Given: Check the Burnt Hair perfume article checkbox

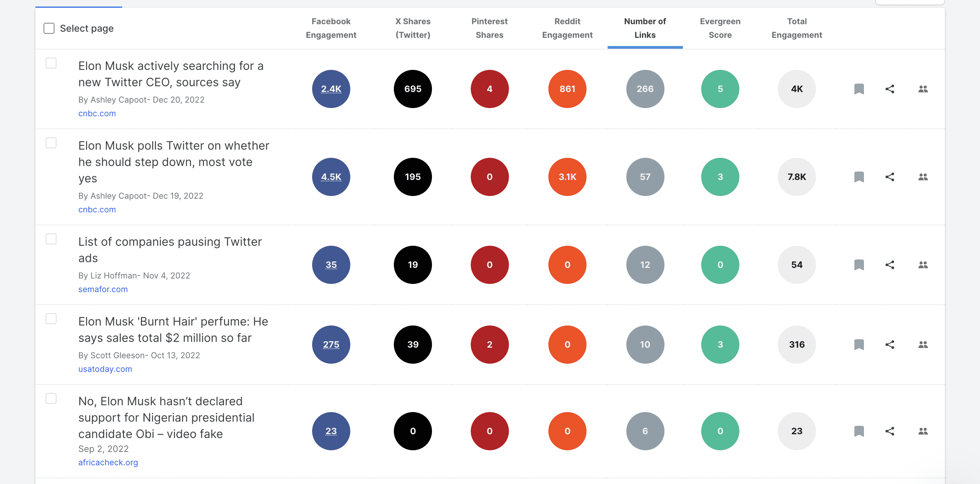Looking at the screenshot, I should (51, 319).
